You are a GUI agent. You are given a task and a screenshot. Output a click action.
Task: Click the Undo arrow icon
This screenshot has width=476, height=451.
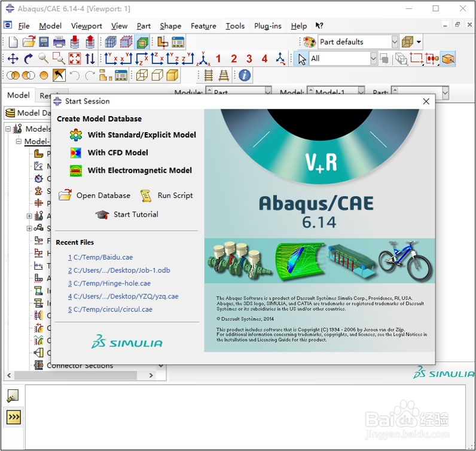[x=75, y=75]
